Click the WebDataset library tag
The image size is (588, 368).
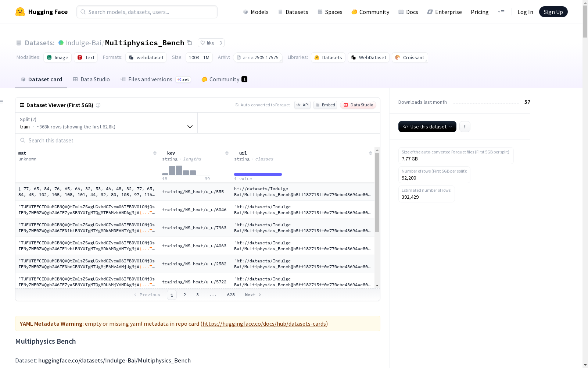tap(369, 57)
